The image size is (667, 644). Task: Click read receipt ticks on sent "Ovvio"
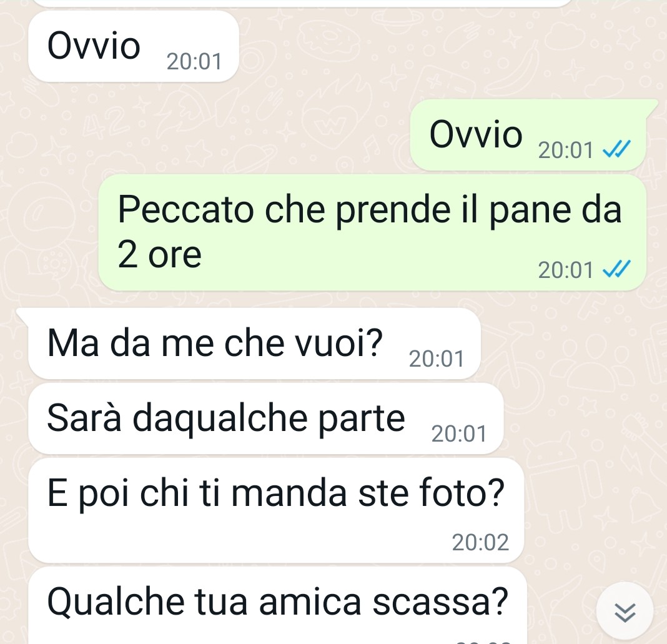pyautogui.click(x=616, y=149)
